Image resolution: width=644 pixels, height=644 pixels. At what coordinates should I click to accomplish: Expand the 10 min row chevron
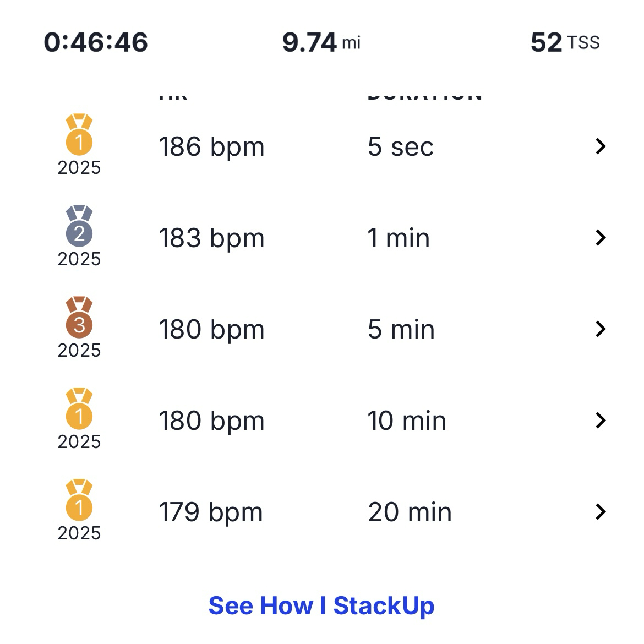point(601,421)
